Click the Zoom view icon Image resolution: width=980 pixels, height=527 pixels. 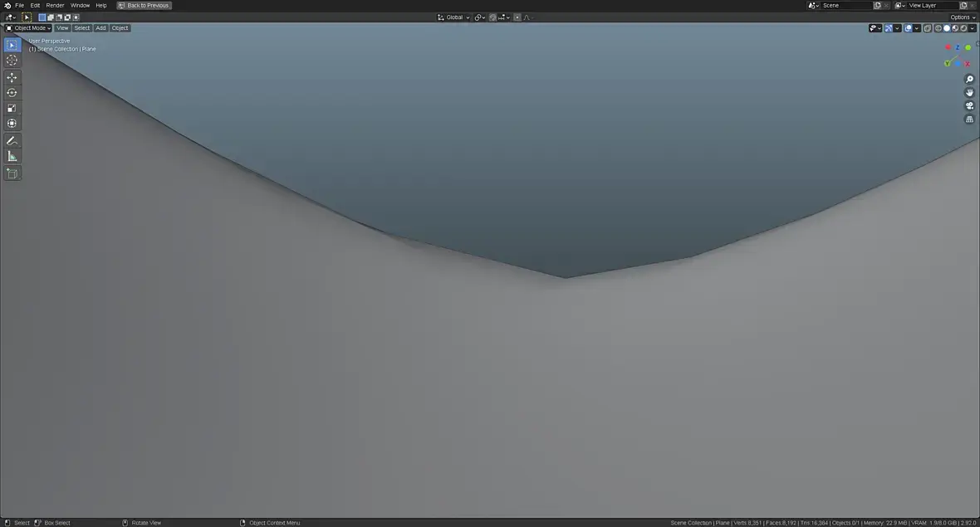(x=969, y=80)
